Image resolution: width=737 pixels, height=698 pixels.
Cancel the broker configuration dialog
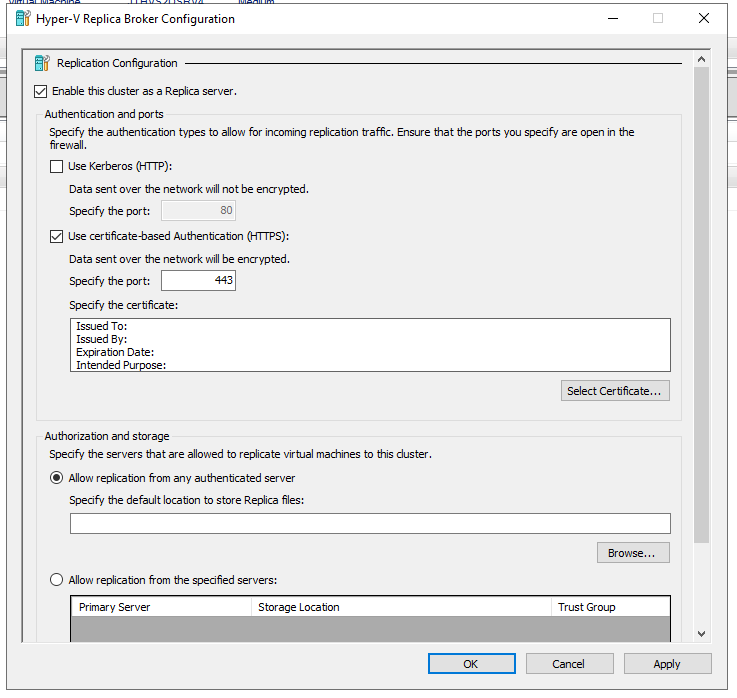[569, 664]
